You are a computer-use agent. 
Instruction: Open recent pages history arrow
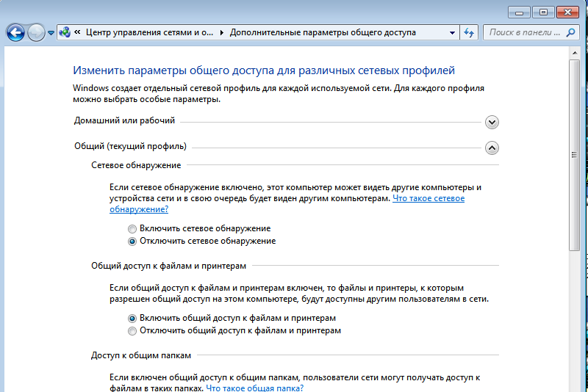[x=51, y=33]
